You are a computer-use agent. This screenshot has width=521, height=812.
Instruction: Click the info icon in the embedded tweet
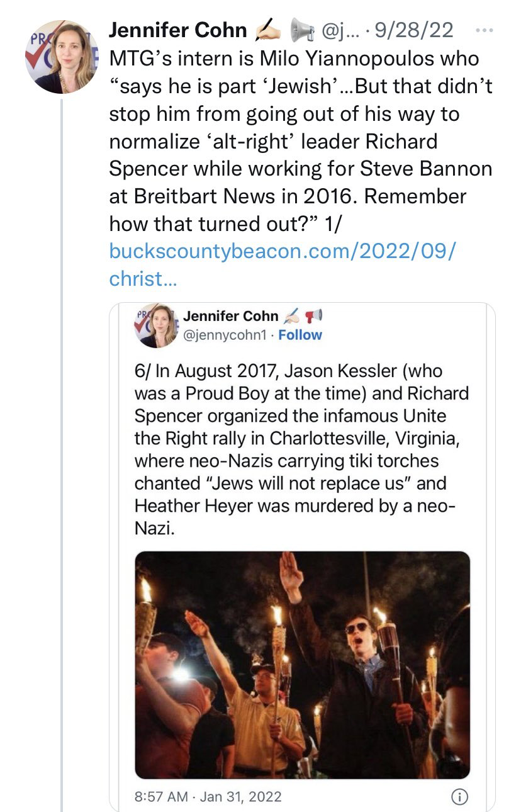460,797
